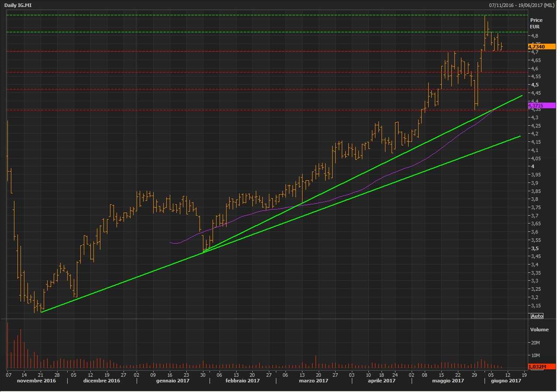
Task: Select the orange 4,7340 last price tag
Action: pos(541,47)
